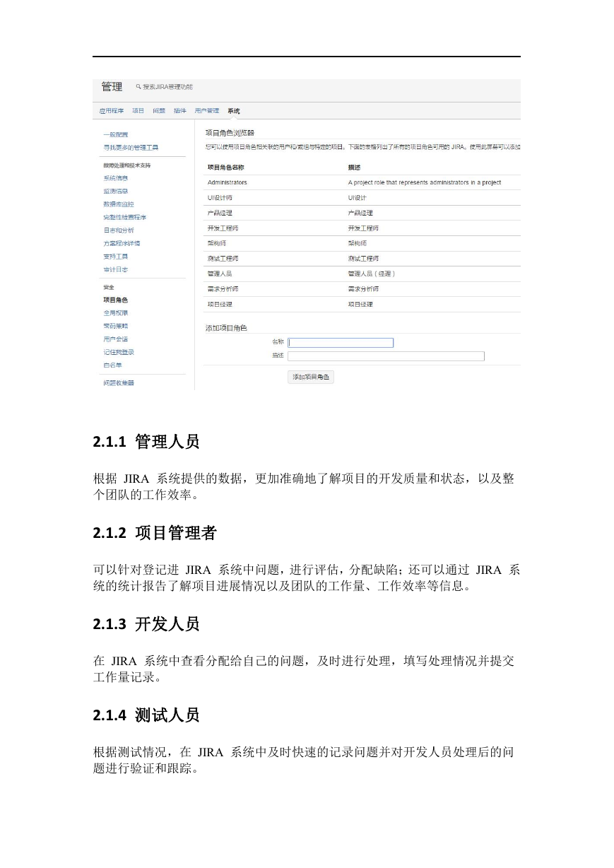
Task: Click the 架构师 role name cell
Action: pyautogui.click(x=217, y=243)
